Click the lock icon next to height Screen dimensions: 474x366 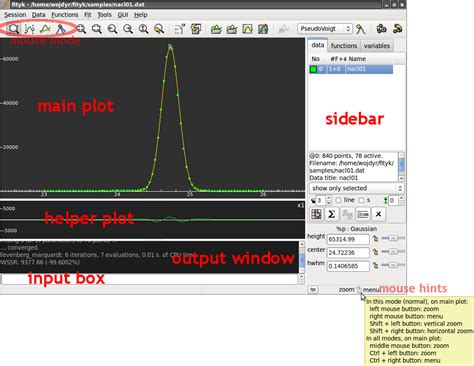(375, 239)
